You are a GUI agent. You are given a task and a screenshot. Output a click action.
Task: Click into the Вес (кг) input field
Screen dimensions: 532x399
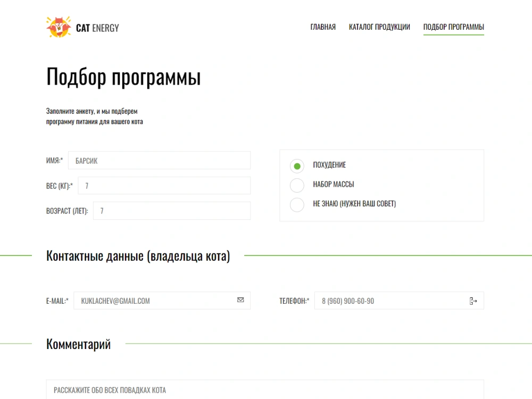pyautogui.click(x=164, y=186)
